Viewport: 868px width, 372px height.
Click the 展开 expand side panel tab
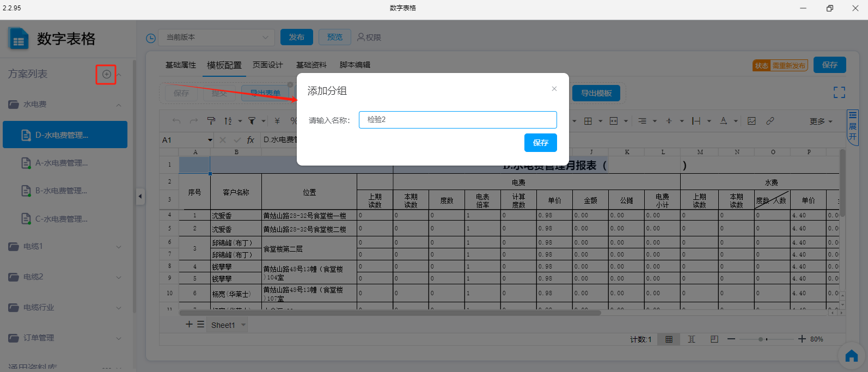point(853,127)
